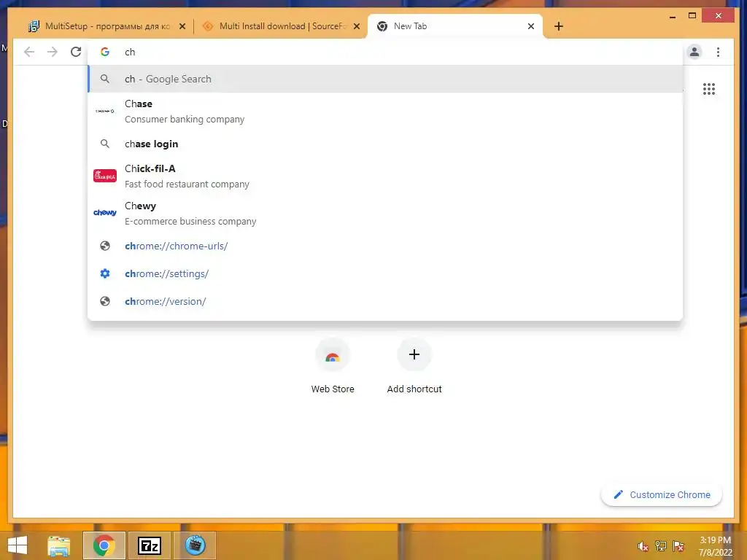The width and height of the screenshot is (747, 560).
Task: Reload the page with refresh icon
Action: point(76,52)
